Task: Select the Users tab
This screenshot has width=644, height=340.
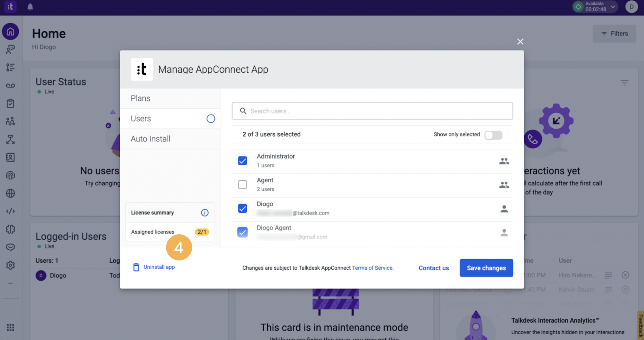Action: click(x=170, y=119)
